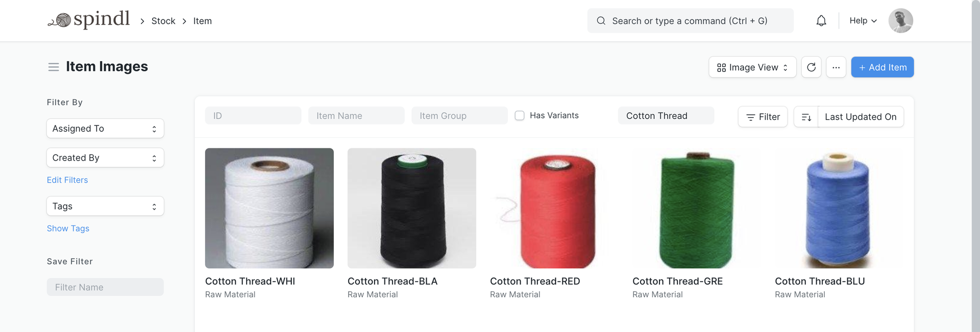The image size is (980, 332).
Task: Click the refresh list icon
Action: point(811,67)
